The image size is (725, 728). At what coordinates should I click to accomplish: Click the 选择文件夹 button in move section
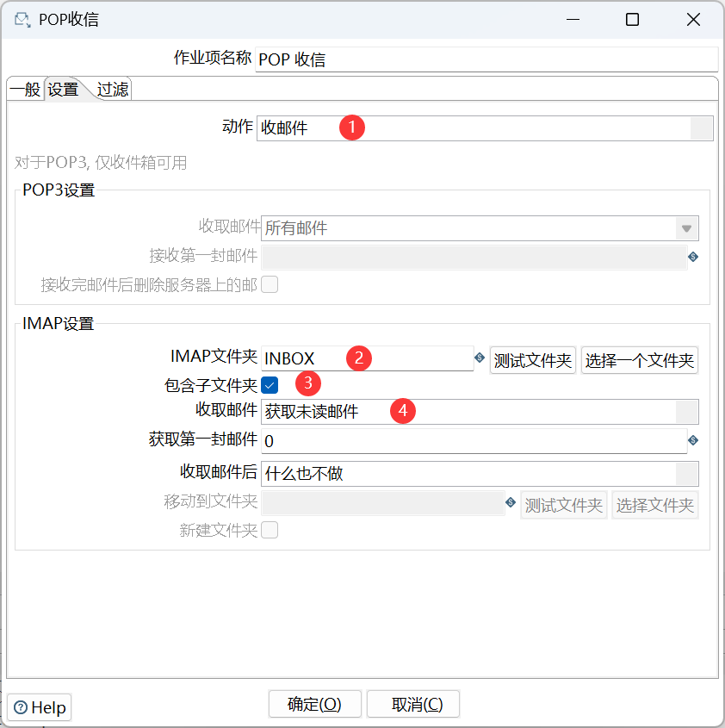tap(655, 505)
